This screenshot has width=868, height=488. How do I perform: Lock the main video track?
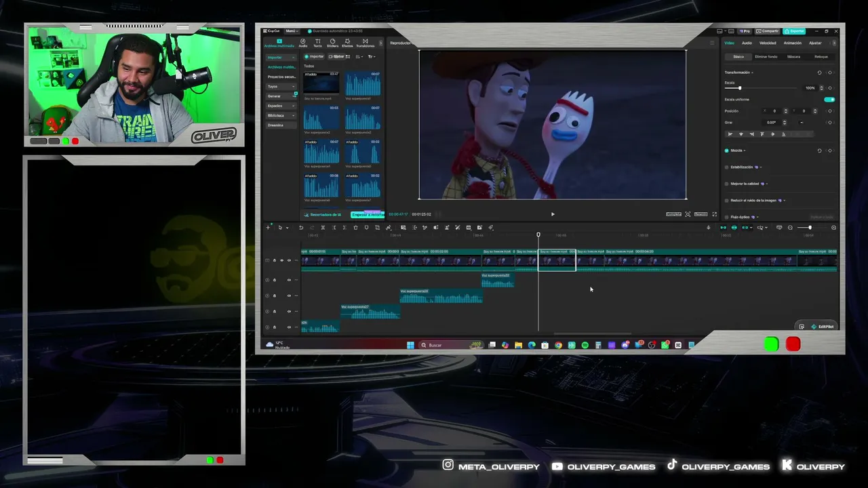275,260
